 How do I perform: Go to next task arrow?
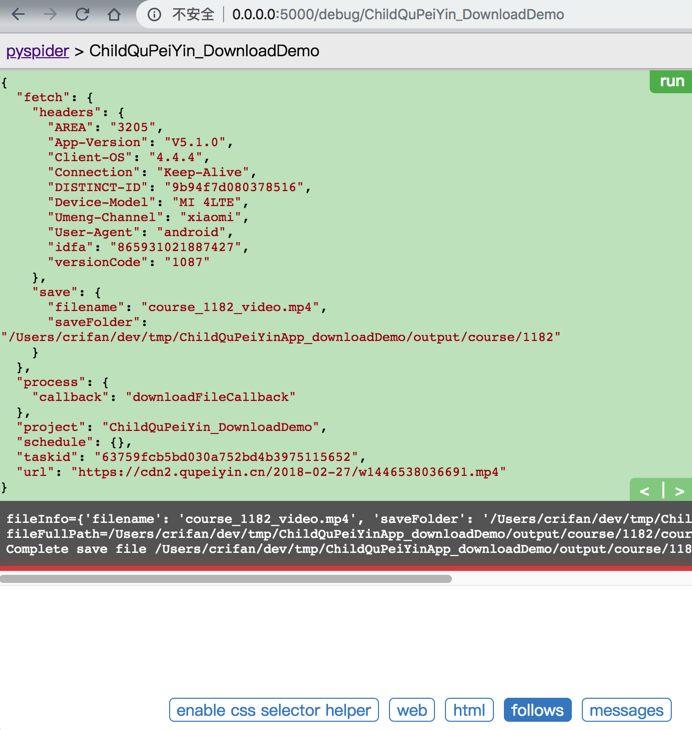(679, 491)
